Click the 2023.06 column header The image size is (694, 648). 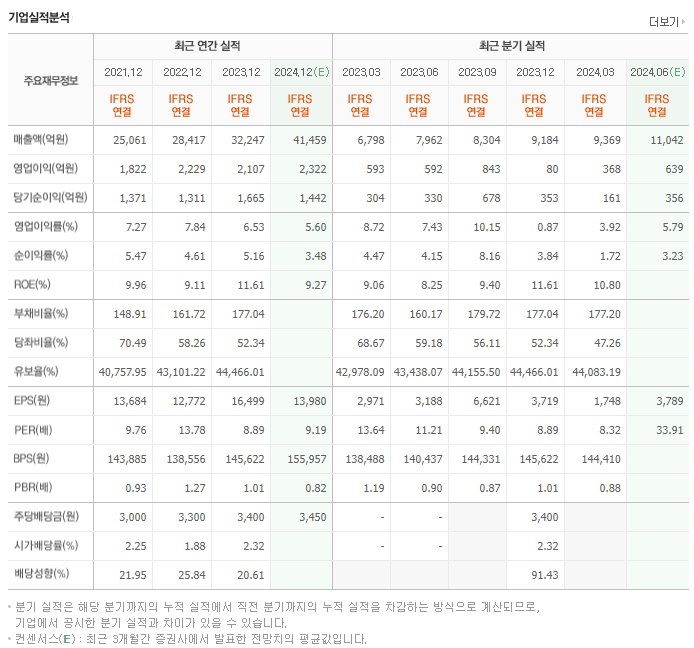pos(419,72)
